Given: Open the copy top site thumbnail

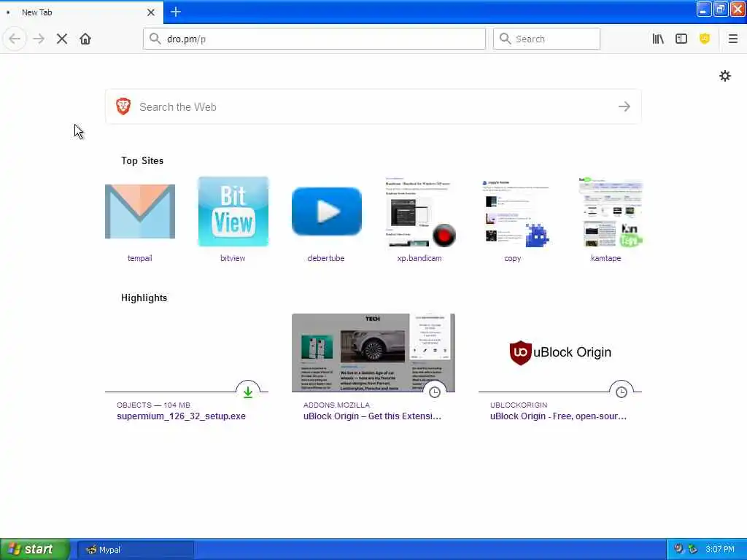Looking at the screenshot, I should (514, 211).
